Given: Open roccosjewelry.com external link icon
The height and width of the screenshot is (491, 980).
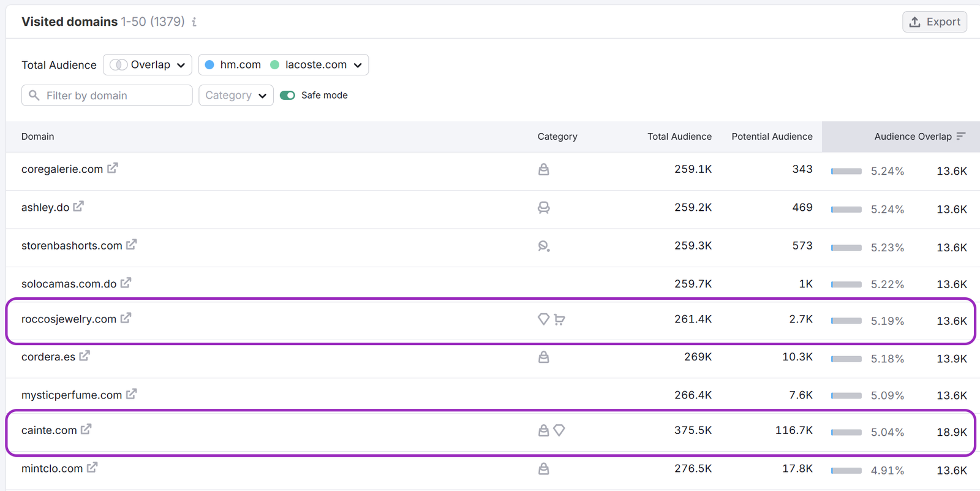Looking at the screenshot, I should pos(126,318).
